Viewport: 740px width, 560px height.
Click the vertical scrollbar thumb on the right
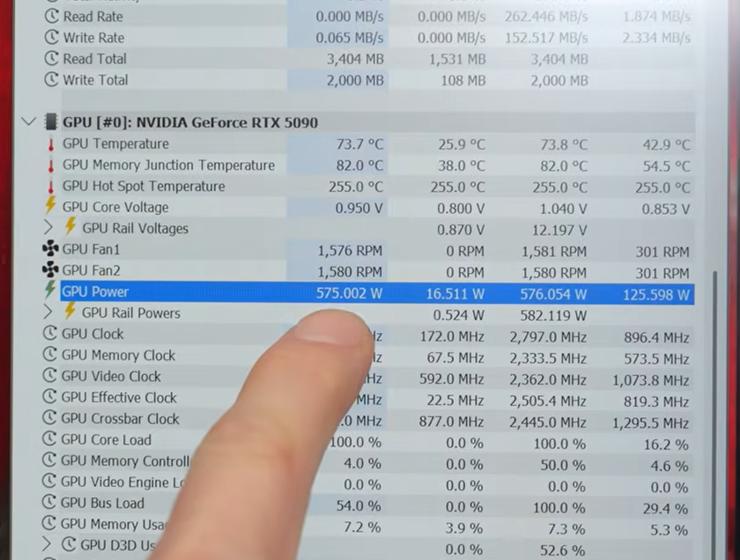click(715, 416)
